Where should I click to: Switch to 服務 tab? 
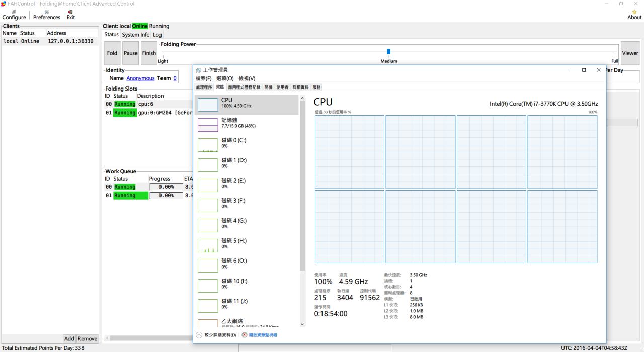point(316,87)
